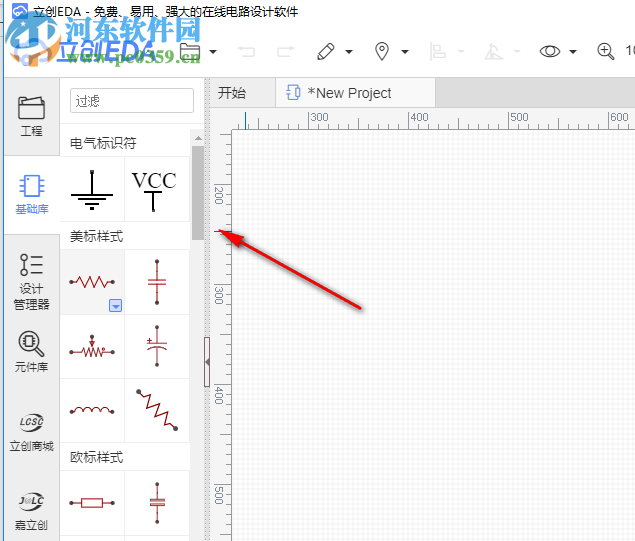Place the US-style resistor symbol

92,282
